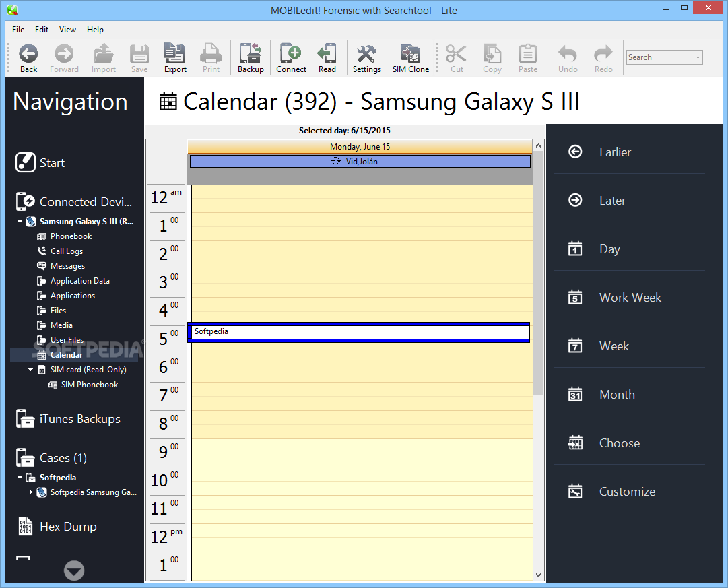
Task: Click the Back arrow toolbar icon
Action: [28, 55]
